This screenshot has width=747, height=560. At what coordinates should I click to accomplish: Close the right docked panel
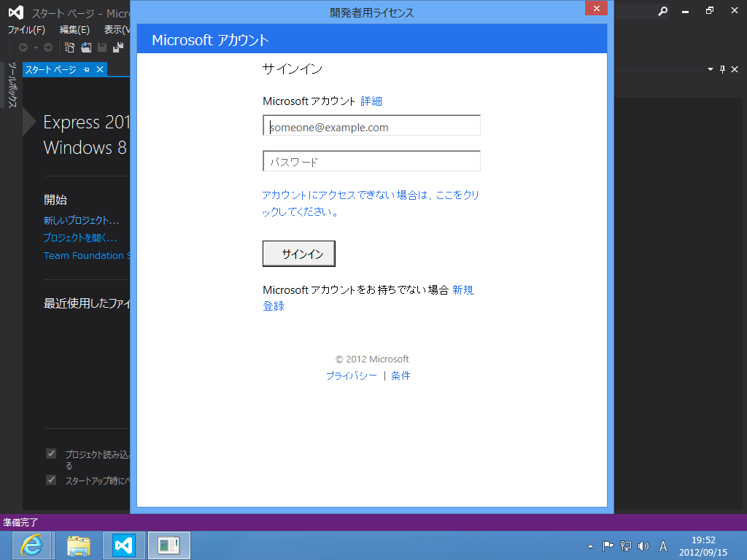click(735, 69)
